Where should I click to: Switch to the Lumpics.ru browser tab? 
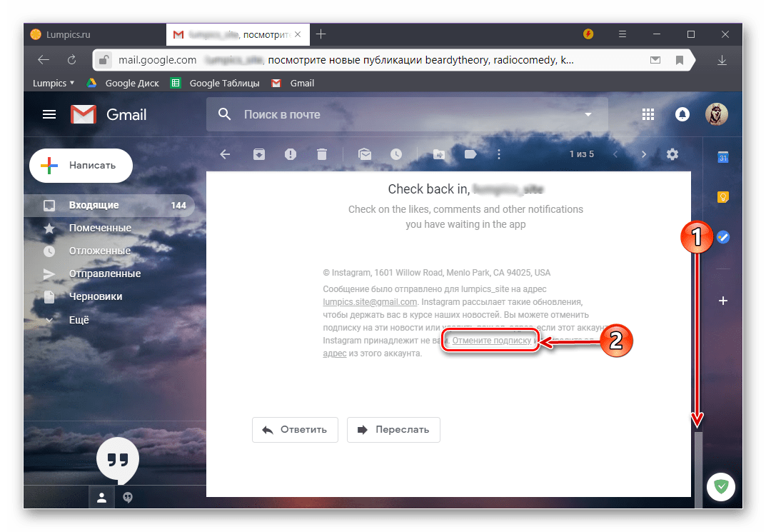[95, 35]
